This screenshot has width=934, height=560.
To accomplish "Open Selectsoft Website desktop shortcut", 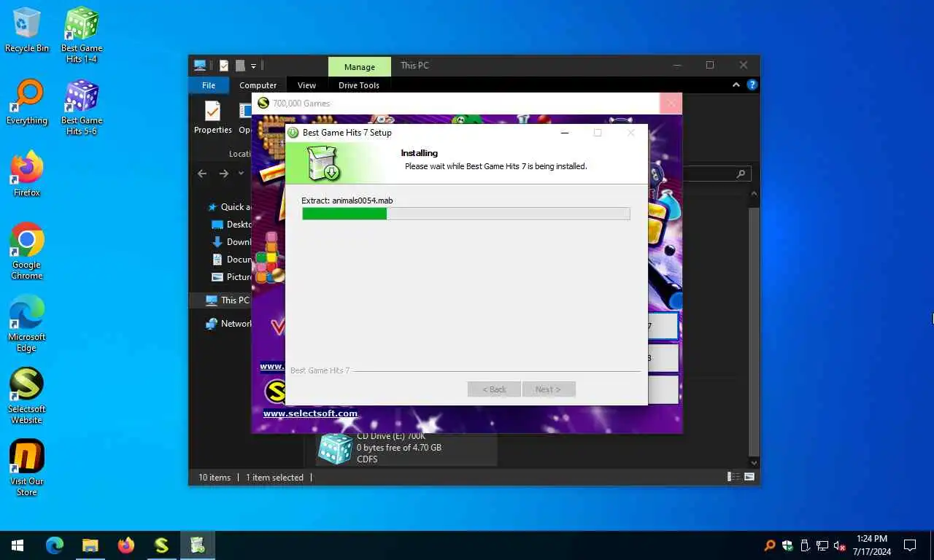I will coord(27,396).
